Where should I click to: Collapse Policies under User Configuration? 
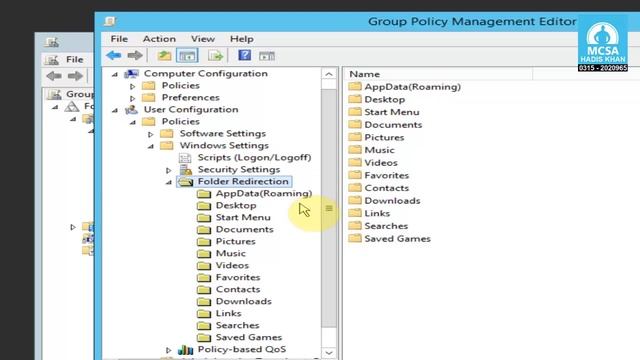coord(133,122)
